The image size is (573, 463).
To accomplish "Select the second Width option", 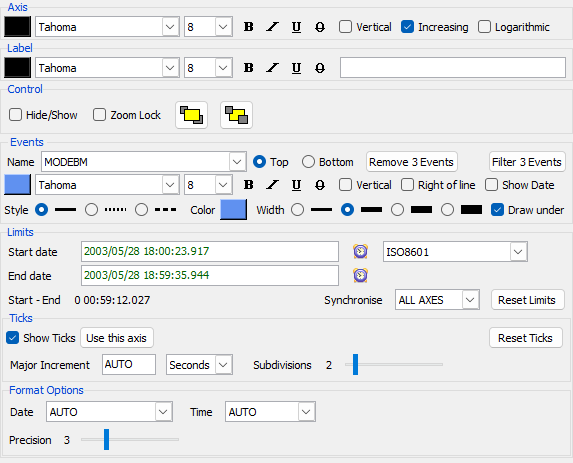I will (348, 210).
